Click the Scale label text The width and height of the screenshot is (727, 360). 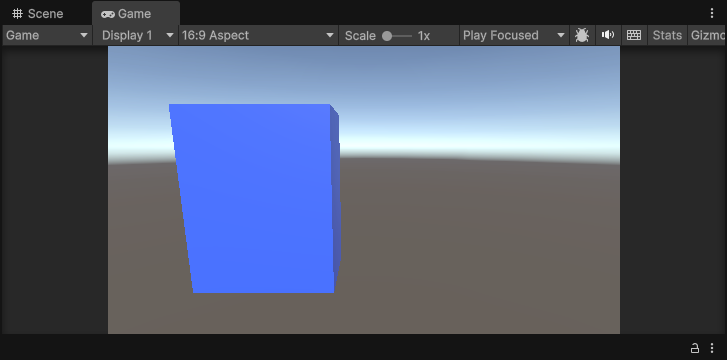tap(360, 35)
